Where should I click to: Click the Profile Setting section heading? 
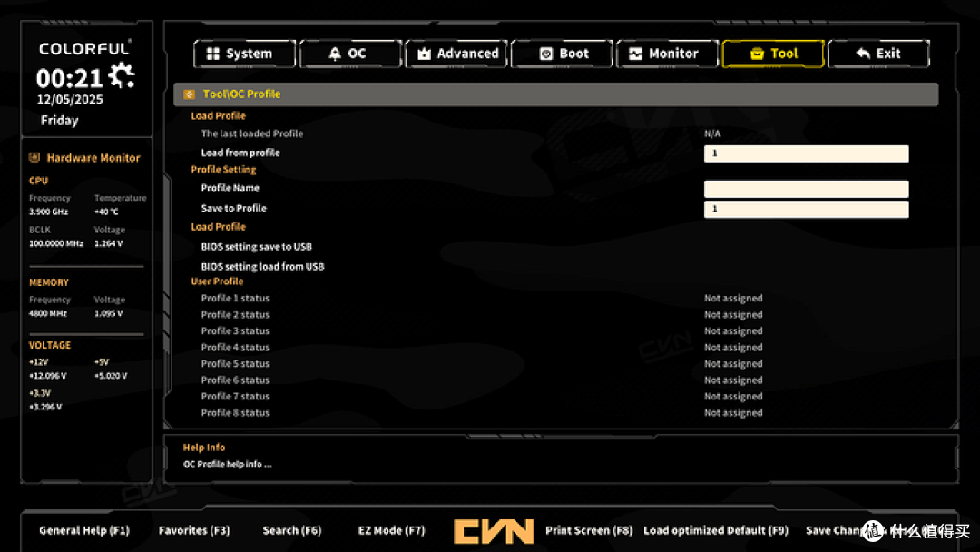point(223,170)
